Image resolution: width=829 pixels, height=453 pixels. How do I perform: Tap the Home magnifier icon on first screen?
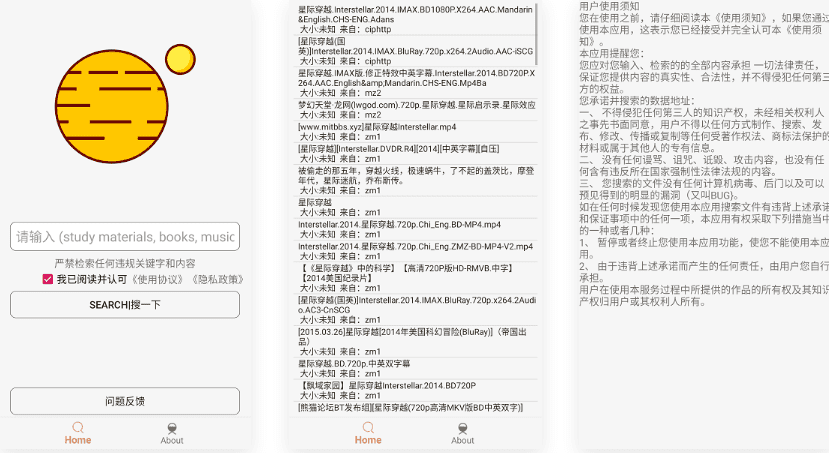coord(78,427)
